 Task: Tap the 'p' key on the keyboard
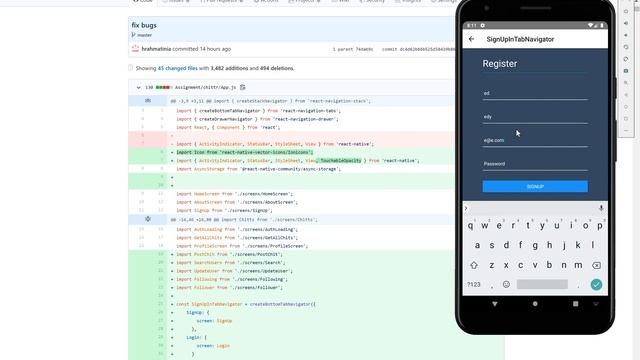point(600,225)
